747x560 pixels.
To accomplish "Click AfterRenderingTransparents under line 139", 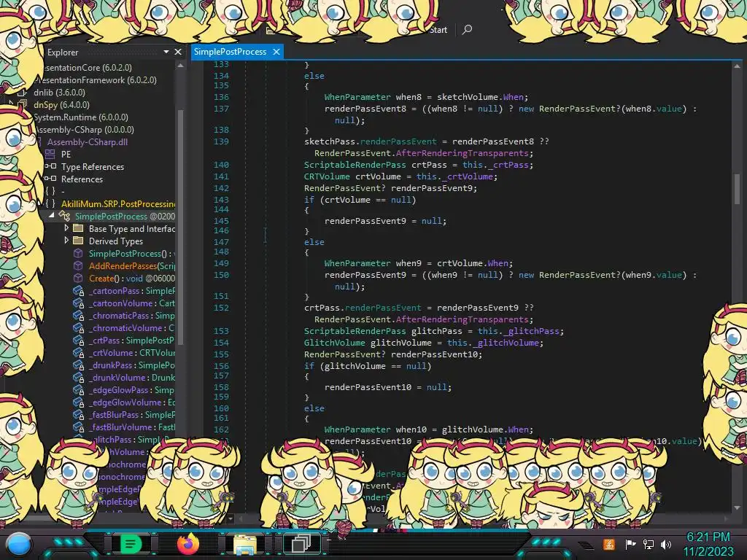I will [x=462, y=153].
